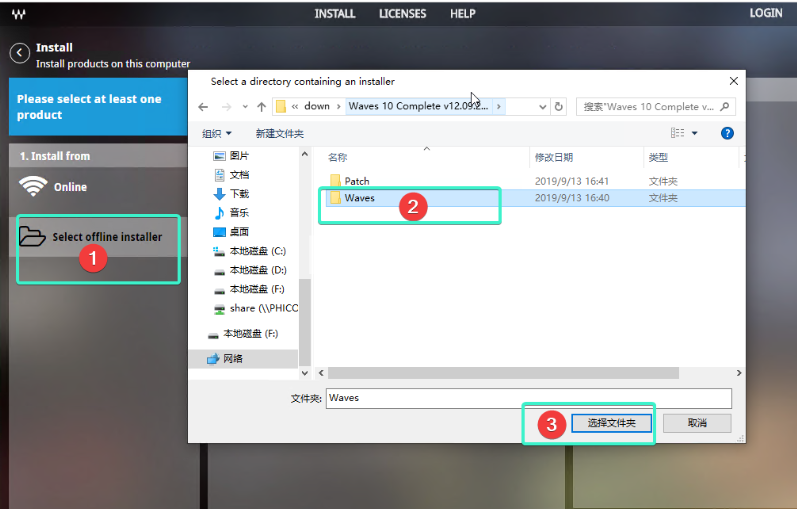The height and width of the screenshot is (509, 797).
Task: Open the LICENSES menu
Action: point(402,14)
